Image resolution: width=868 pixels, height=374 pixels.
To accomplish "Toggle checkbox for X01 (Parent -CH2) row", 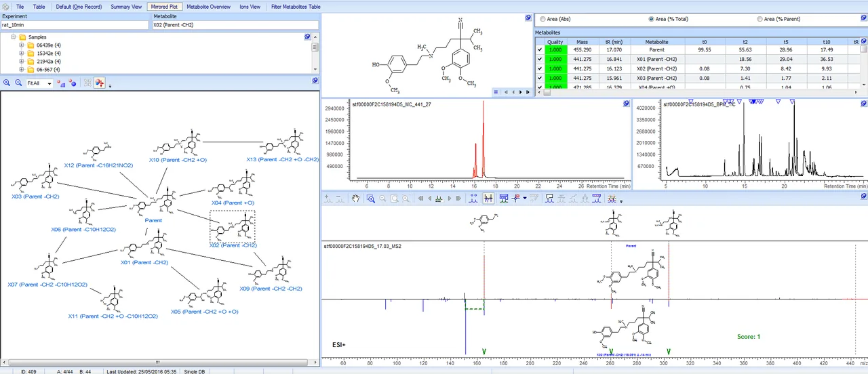I will (540, 60).
